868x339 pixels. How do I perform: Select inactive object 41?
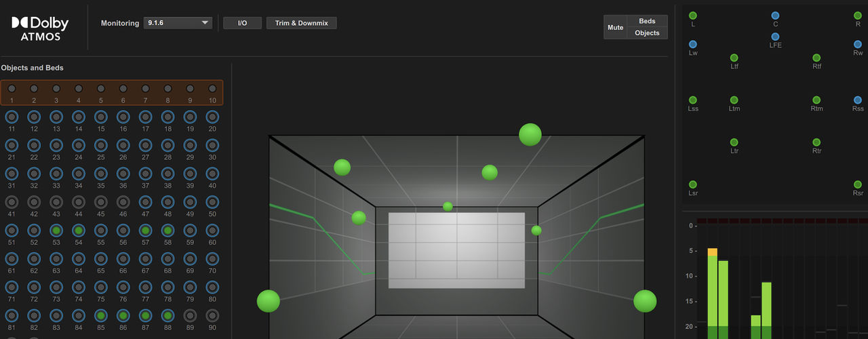click(12, 202)
